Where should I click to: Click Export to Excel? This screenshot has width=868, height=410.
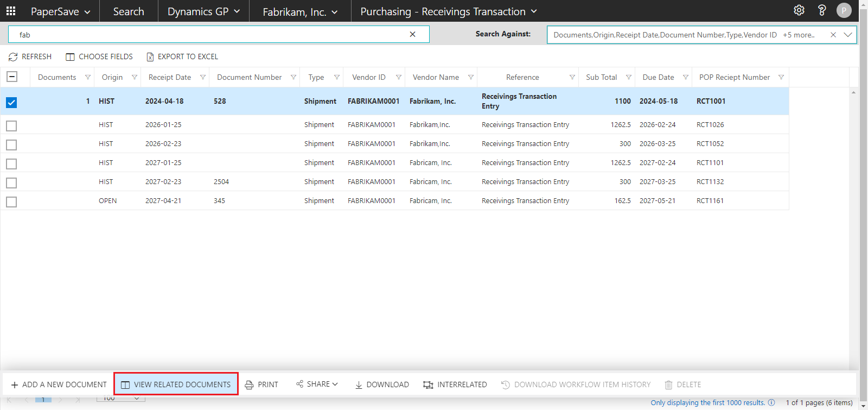[x=182, y=56]
